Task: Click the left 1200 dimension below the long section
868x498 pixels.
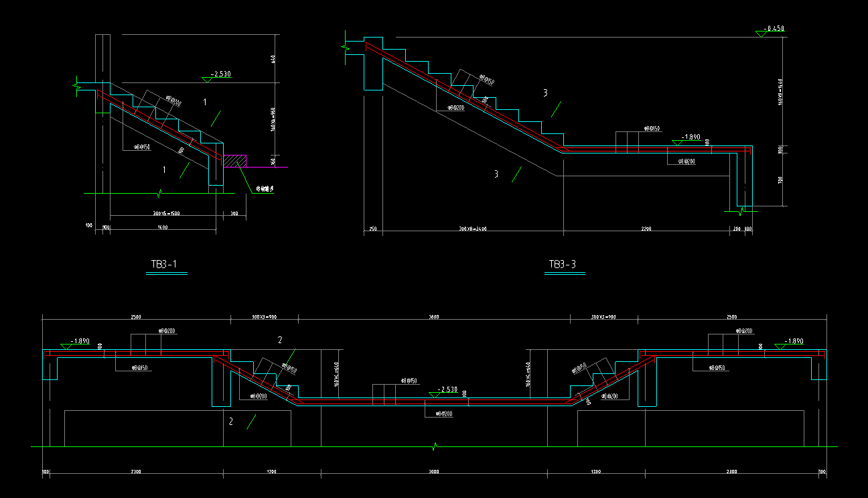Action: [272, 472]
